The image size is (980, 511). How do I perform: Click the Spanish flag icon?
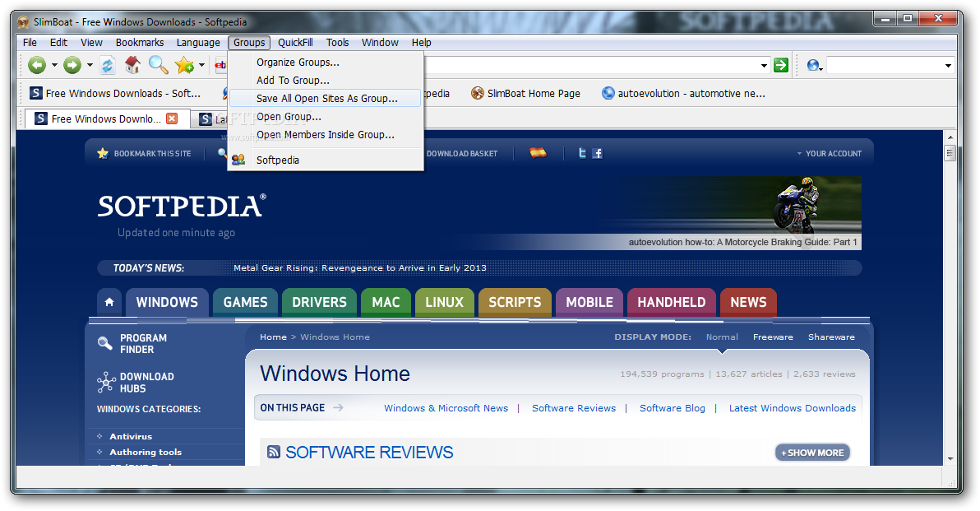coord(538,152)
